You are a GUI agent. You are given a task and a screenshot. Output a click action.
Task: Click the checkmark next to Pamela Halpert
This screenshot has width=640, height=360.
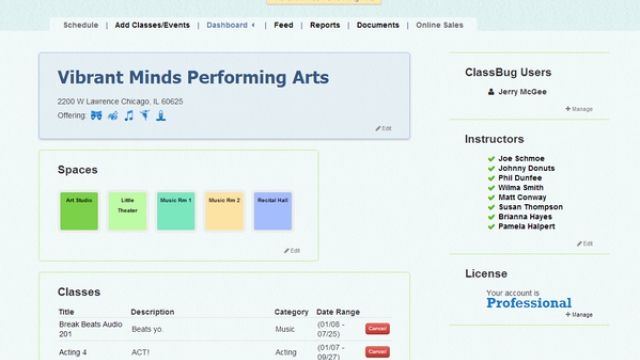491,227
